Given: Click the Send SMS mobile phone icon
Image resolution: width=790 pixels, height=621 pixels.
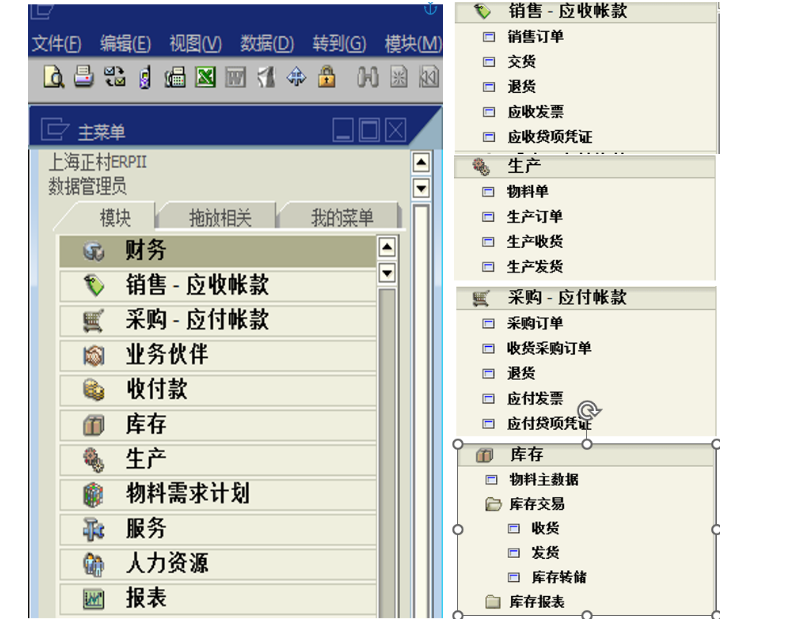Looking at the screenshot, I should coord(145,77).
